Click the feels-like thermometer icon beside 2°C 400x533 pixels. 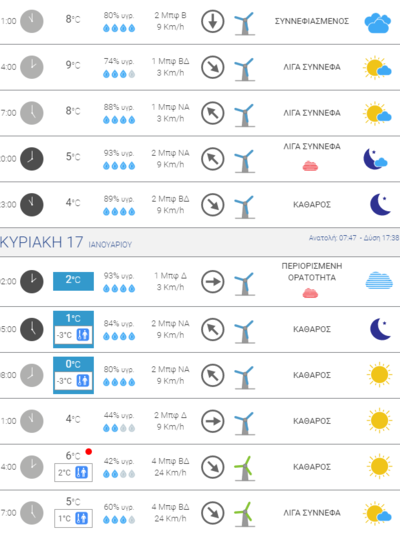(x=82, y=472)
